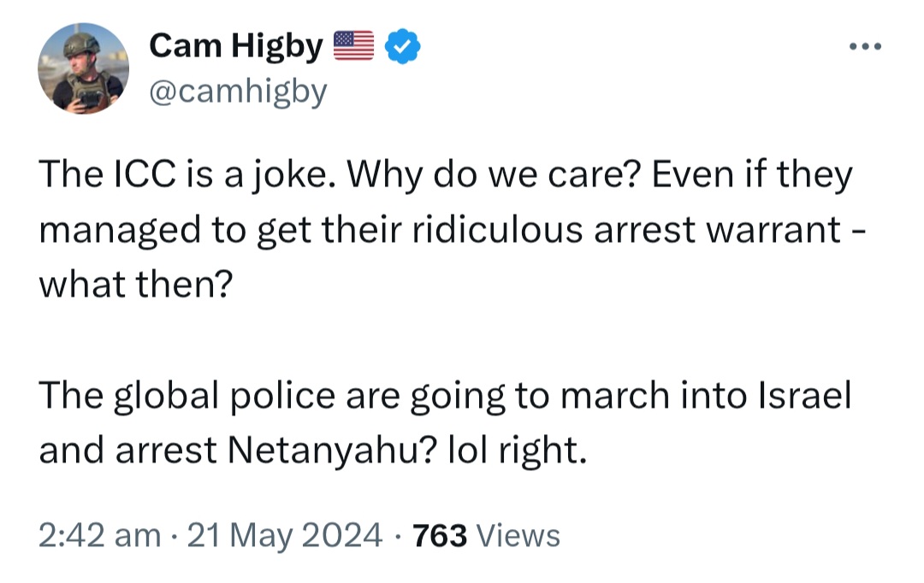Select the 21 May 2024 date
This screenshot has height=583, width=924.
[x=285, y=535]
